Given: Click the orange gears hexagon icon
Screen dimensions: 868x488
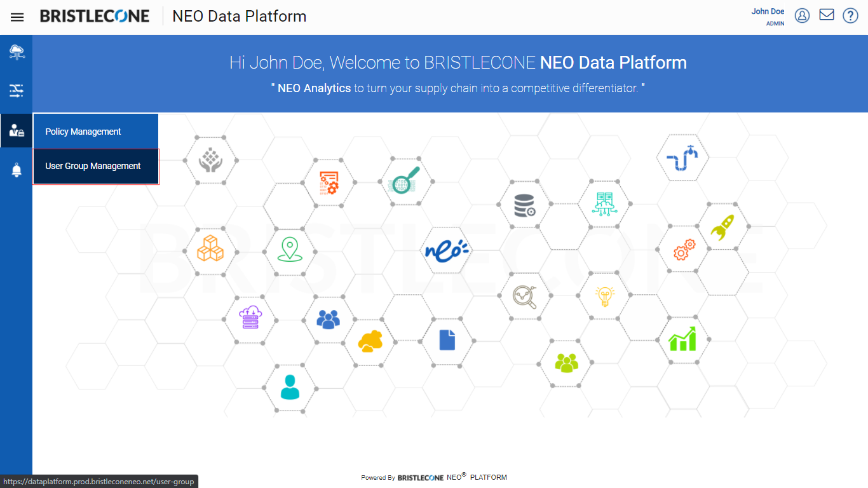Looking at the screenshot, I should point(684,250).
